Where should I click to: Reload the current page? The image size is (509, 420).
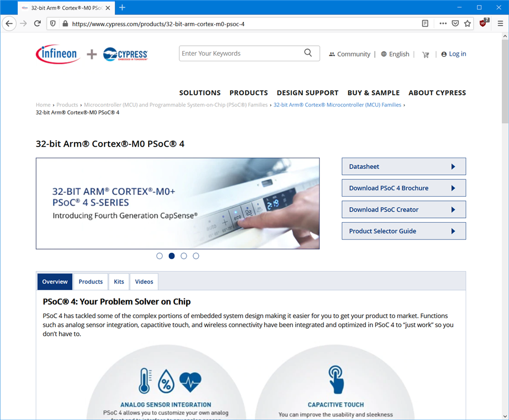click(37, 24)
